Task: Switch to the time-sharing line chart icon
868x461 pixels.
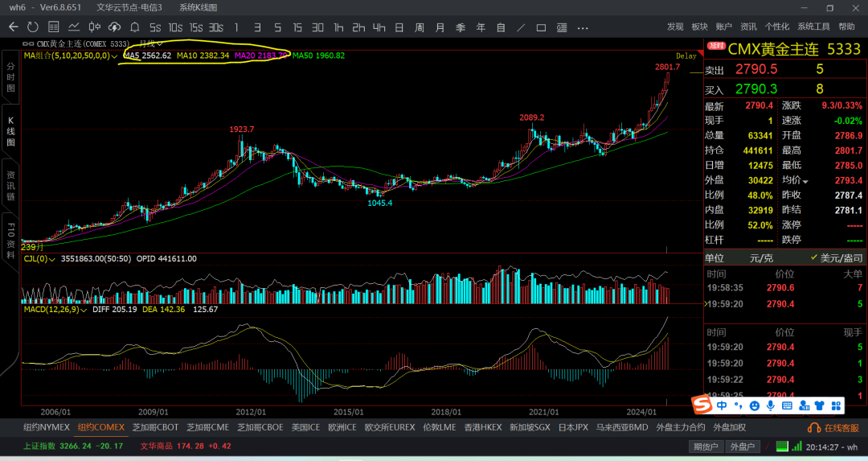Action: 74,27
